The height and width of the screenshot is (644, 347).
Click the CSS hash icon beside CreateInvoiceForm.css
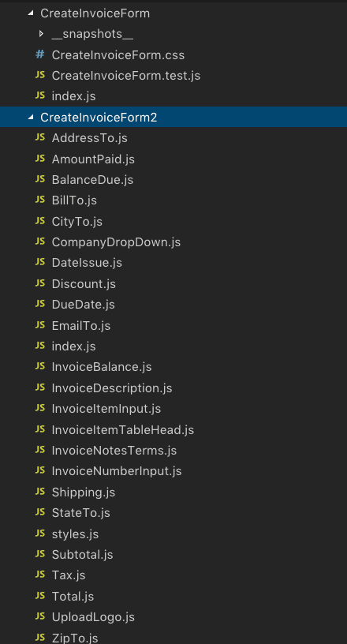(40, 54)
